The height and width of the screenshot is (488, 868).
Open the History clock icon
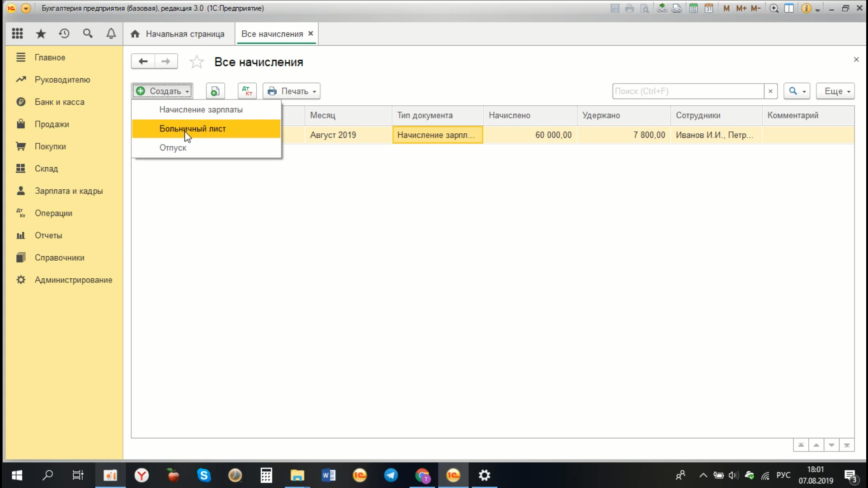click(64, 33)
